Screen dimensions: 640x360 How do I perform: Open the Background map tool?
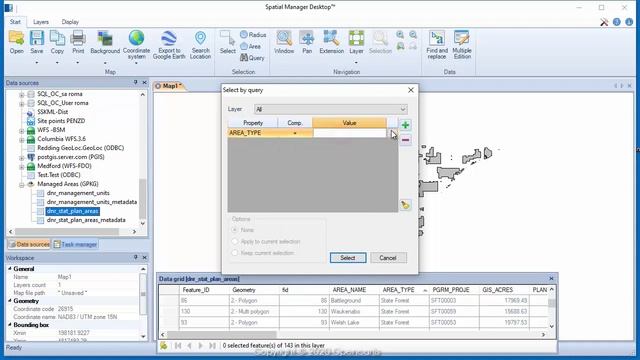point(105,38)
